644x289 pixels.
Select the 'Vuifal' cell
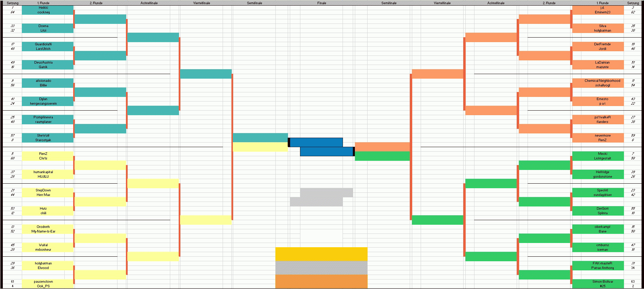[47, 245]
